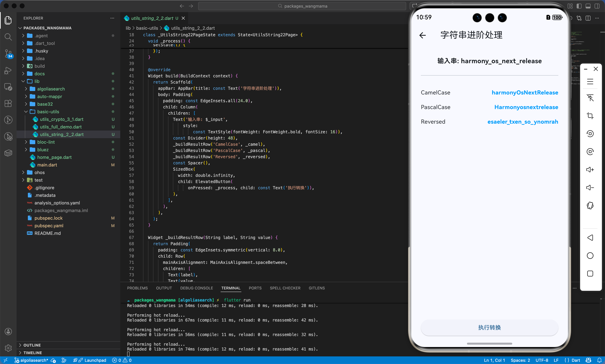Open main.dart in the explorer
This screenshot has height=364, width=605.
tap(47, 165)
